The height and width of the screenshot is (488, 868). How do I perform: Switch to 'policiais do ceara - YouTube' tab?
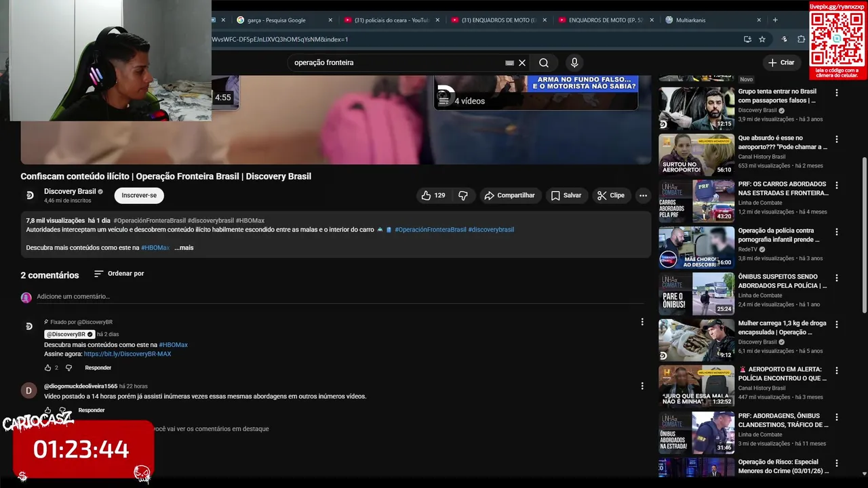click(391, 20)
